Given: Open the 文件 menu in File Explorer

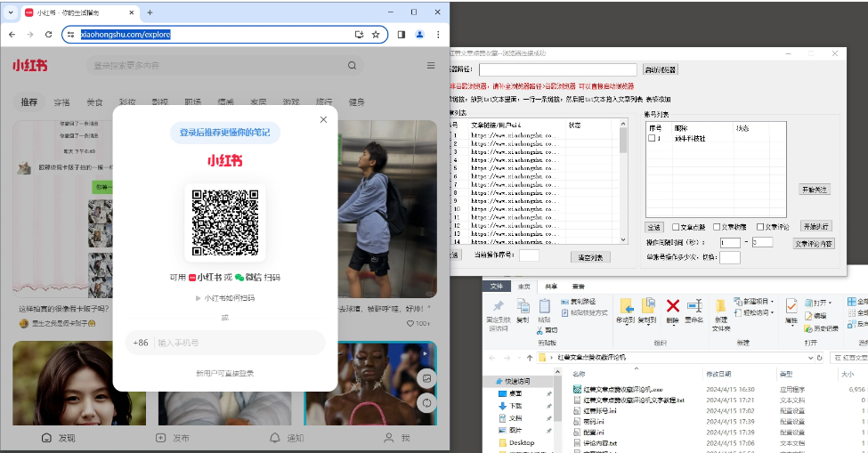Looking at the screenshot, I should tap(497, 286).
